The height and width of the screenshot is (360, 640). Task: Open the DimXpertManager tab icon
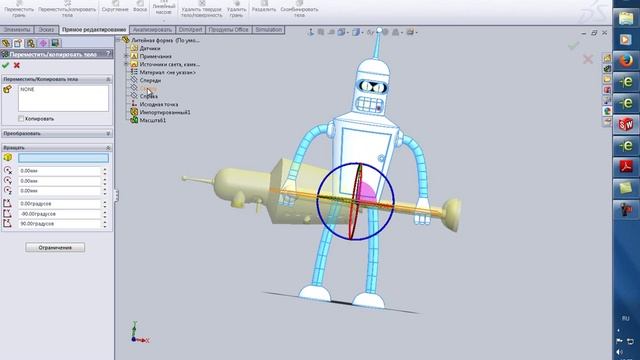[43, 43]
